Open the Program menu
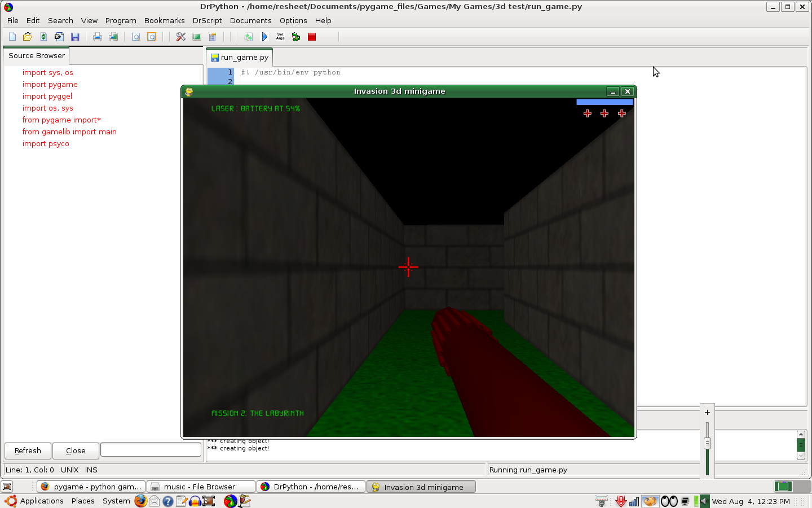 click(121, 20)
